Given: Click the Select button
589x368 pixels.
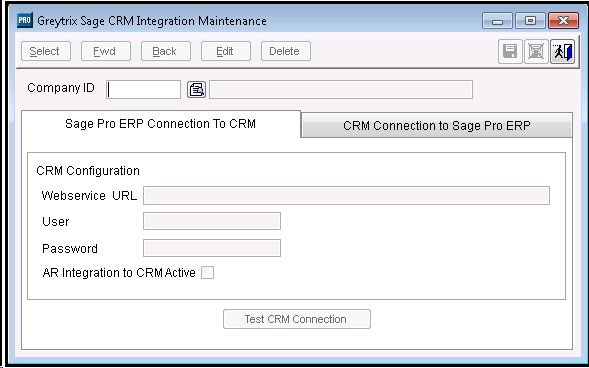Looking at the screenshot, I should click(x=46, y=51).
